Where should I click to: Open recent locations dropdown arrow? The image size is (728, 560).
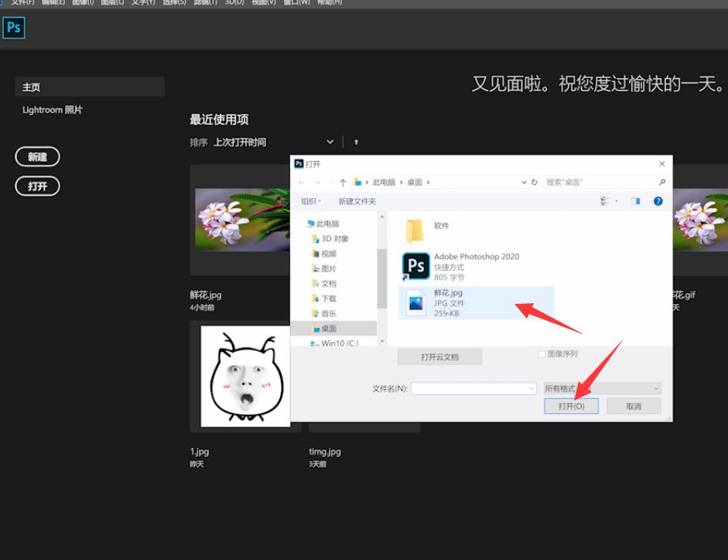[x=330, y=183]
